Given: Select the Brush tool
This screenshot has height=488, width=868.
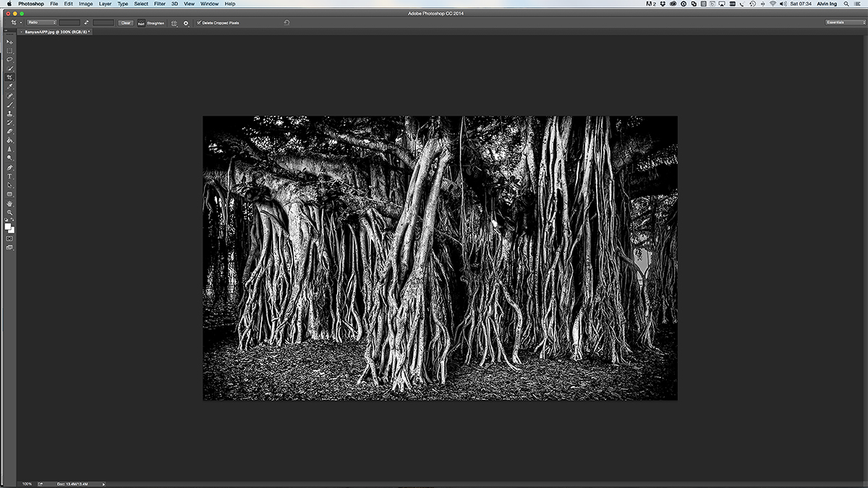Looking at the screenshot, I should pos(9,103).
